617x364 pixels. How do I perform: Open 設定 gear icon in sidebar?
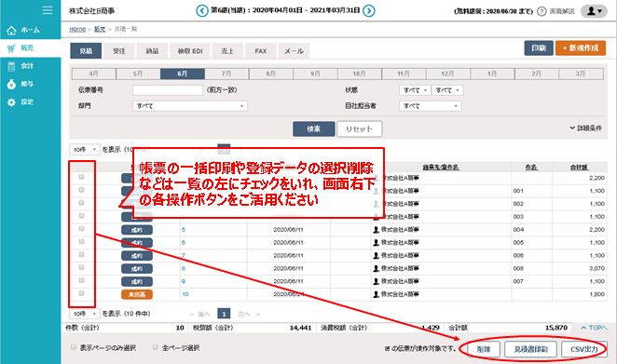(11, 102)
